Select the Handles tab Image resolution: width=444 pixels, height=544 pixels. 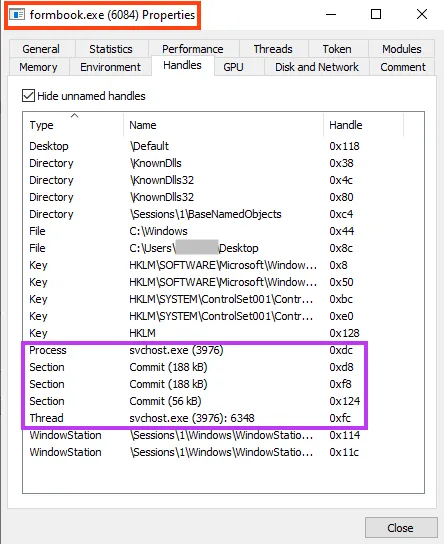tap(182, 65)
